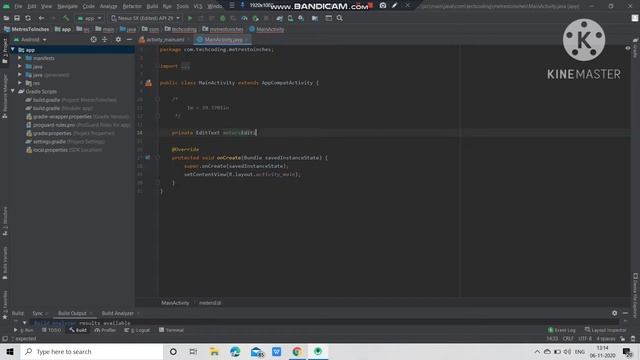Expand the java (generated) folder
The width and height of the screenshot is (640, 360).
[20, 75]
